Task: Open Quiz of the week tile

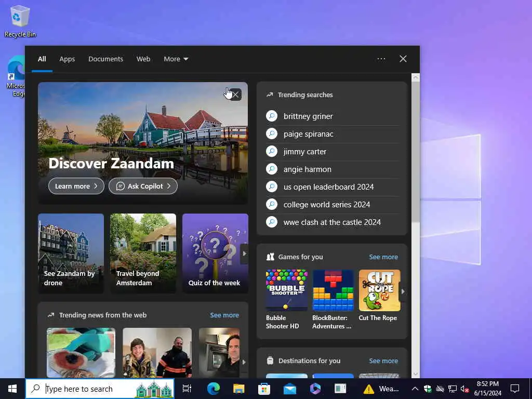Action: 215,254
